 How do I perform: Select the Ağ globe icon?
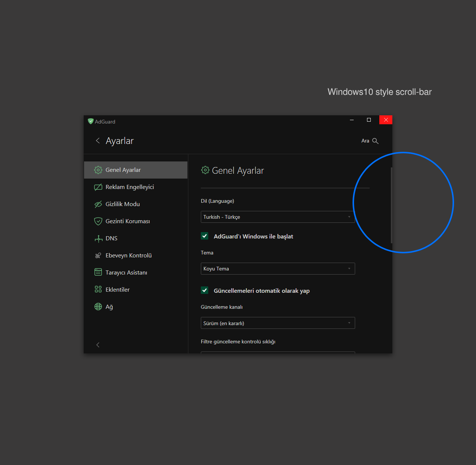click(x=98, y=307)
